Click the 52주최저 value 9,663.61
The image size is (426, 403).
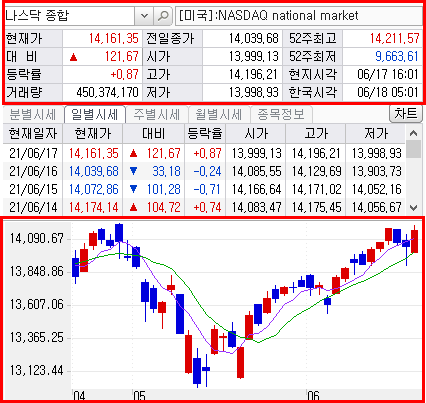[397, 56]
